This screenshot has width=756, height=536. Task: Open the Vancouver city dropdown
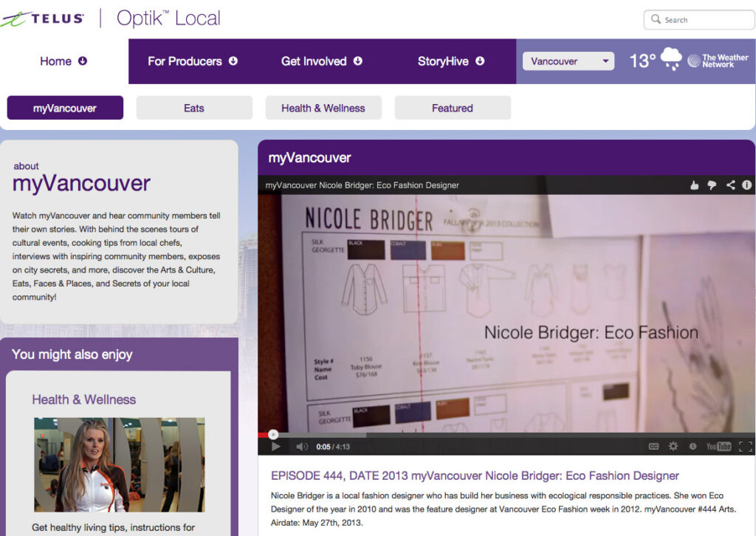[x=568, y=61]
